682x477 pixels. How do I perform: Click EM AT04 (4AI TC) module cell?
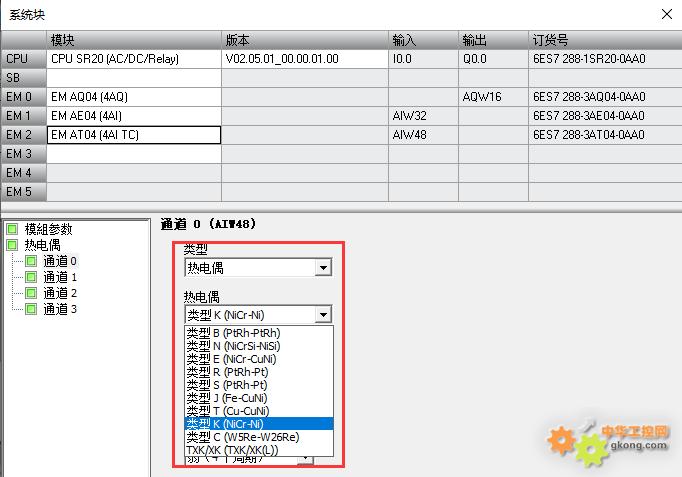pyautogui.click(x=134, y=135)
